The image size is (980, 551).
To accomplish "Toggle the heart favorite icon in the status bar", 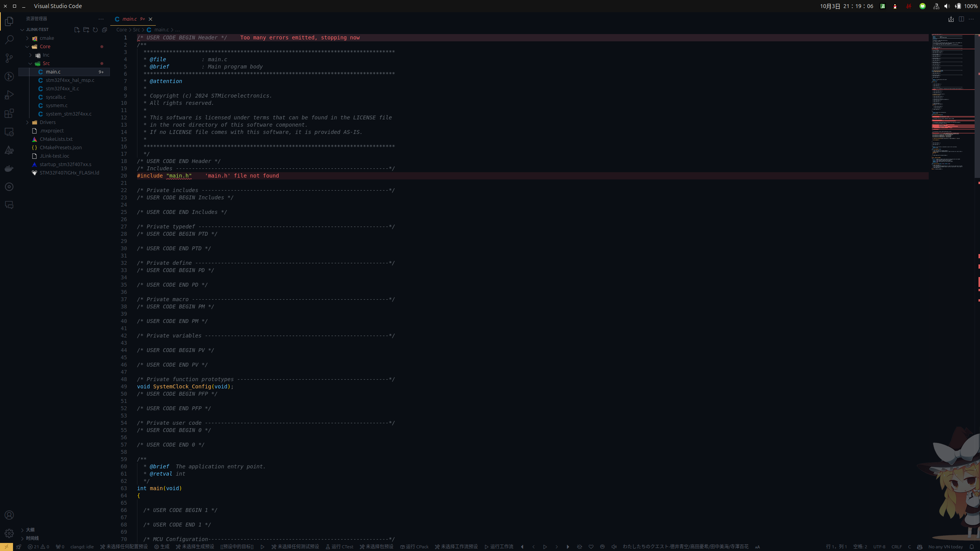I will [591, 547].
